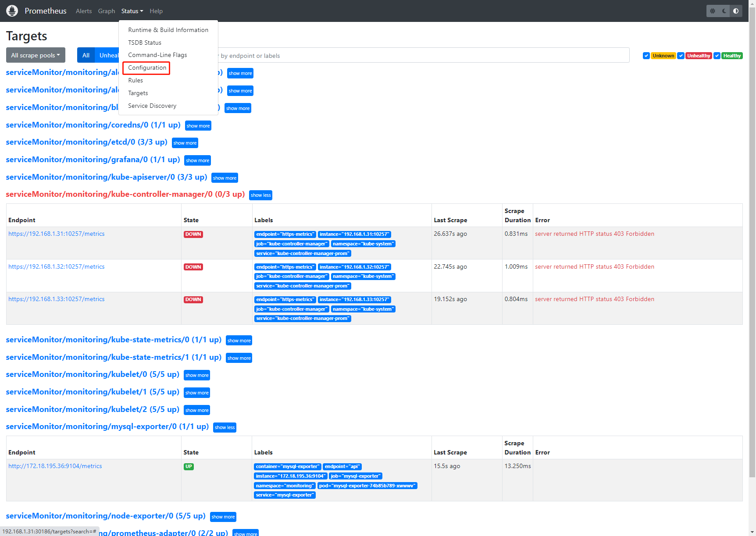The image size is (756, 536).
Task: Open the Status dropdown menu
Action: pos(132,11)
